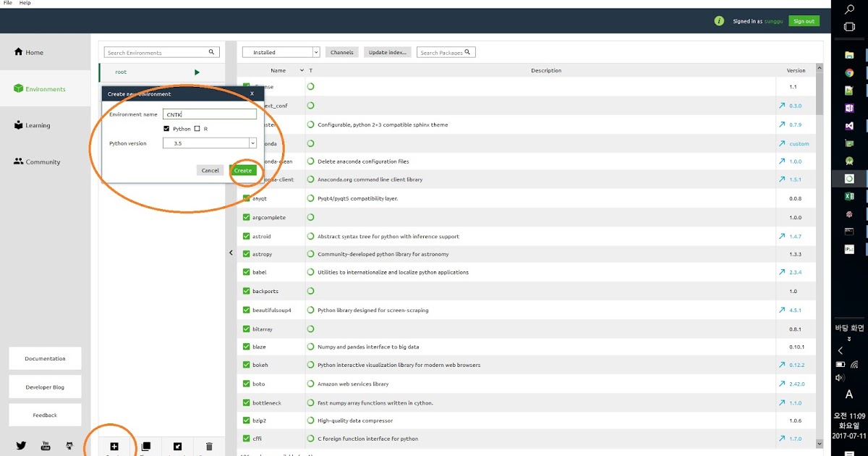868x456 pixels.
Task: Open the GitHub octocat icon link
Action: click(x=69, y=446)
